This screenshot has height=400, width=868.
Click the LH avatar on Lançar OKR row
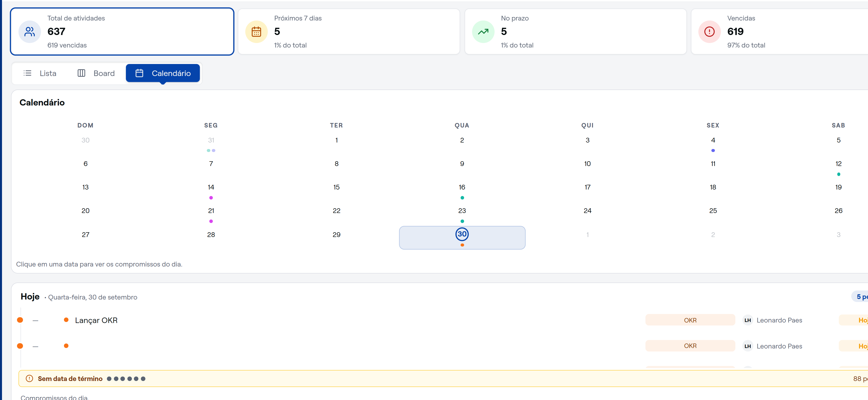(747, 320)
